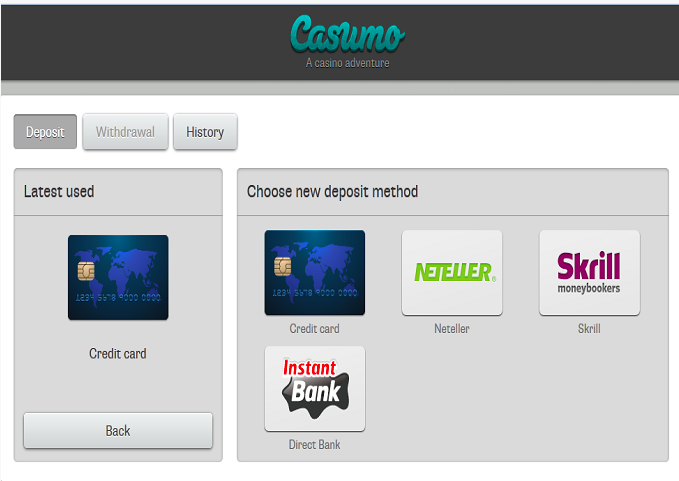This screenshot has width=679, height=481.
Task: Open the Deposit tab
Action: pos(45,132)
